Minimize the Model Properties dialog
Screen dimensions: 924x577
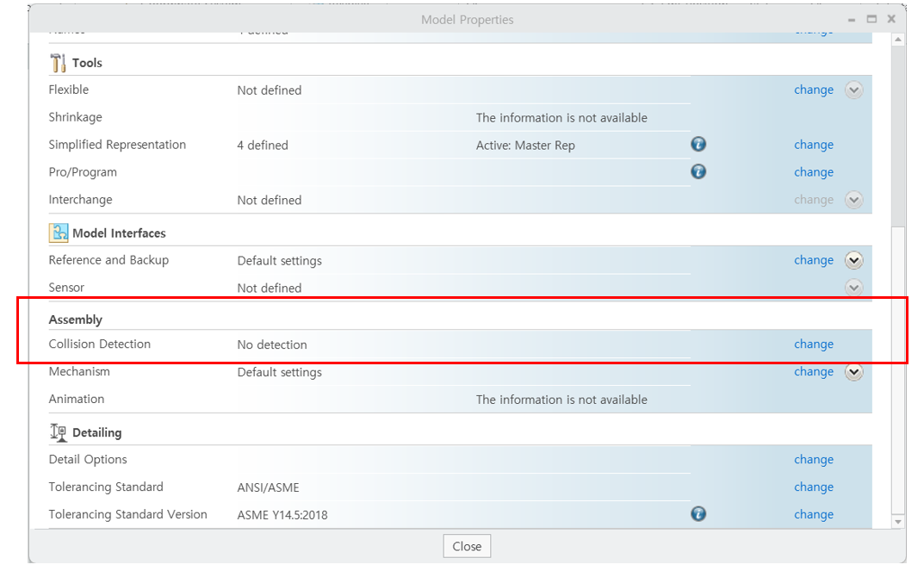pyautogui.click(x=852, y=20)
